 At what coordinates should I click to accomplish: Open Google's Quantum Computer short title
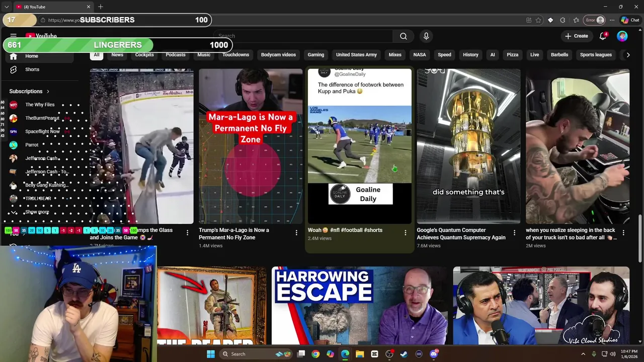tap(461, 234)
